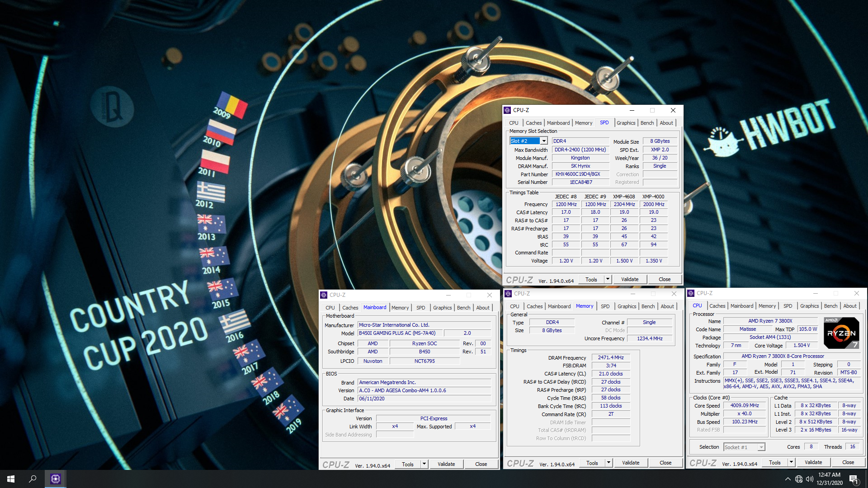Open taskbar search magnifier
This screenshot has width=868, height=488.
coord(33,479)
